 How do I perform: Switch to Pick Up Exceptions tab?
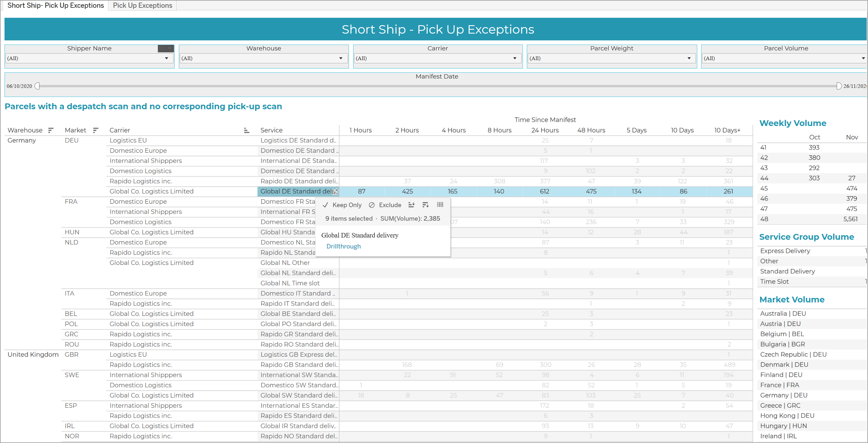pyautogui.click(x=143, y=5)
